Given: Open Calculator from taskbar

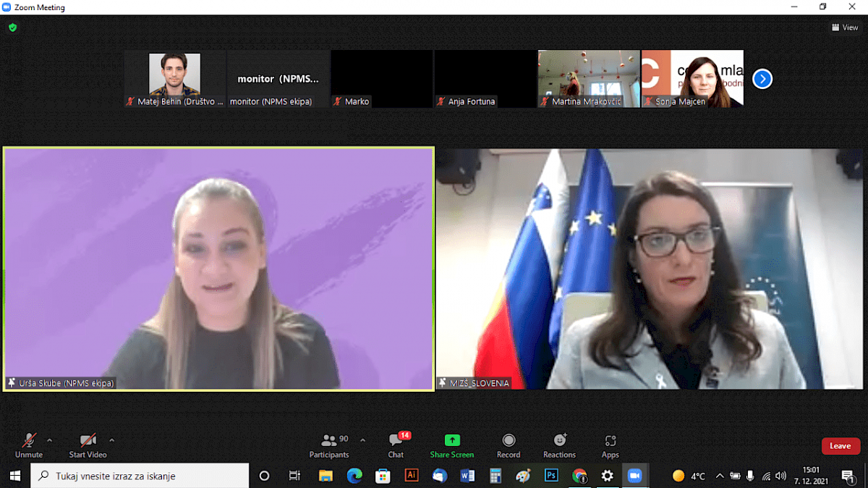Looking at the screenshot, I should point(495,476).
